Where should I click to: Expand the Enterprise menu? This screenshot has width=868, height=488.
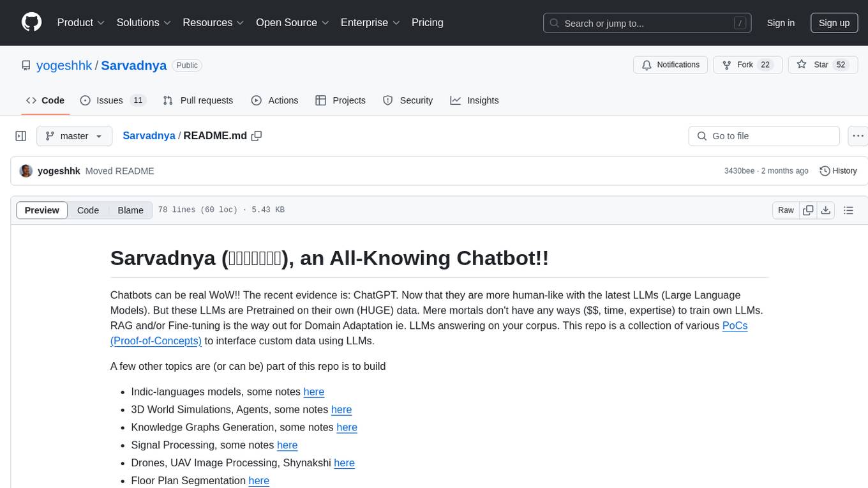pyautogui.click(x=370, y=22)
